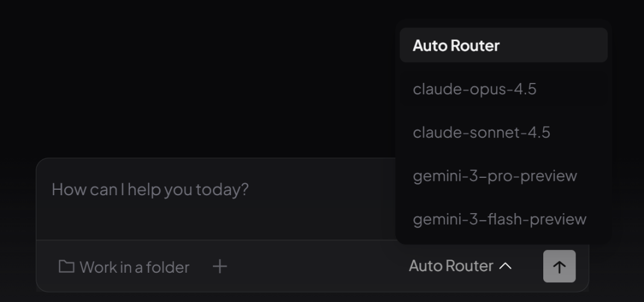644x302 pixels.
Task: Choose the highlighted Auto Router option
Action: point(503,45)
